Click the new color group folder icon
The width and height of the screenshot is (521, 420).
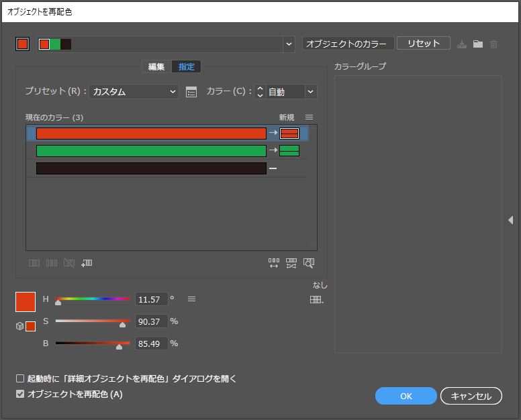[478, 44]
